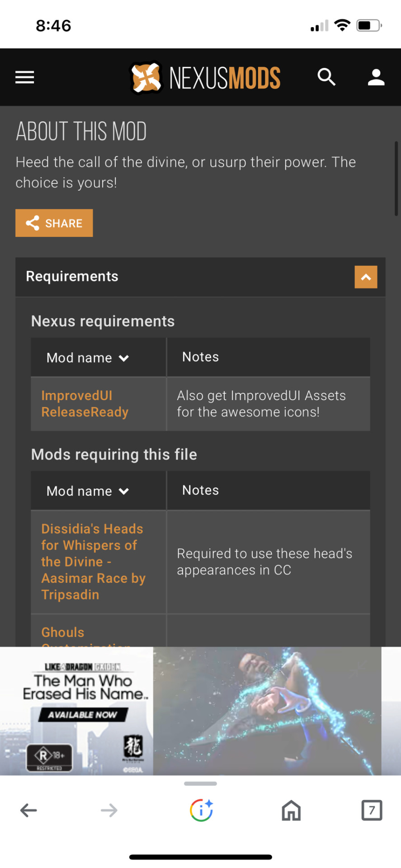Sort Nexus requirements by Mod name
Image resolution: width=401 pixels, height=868 pixels.
[x=88, y=358]
